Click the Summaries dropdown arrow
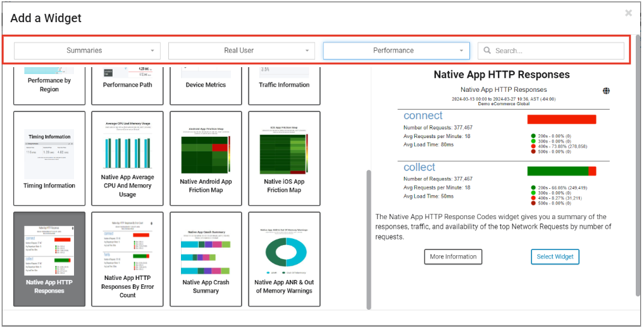Viewport: 644px width, 330px height. point(152,51)
